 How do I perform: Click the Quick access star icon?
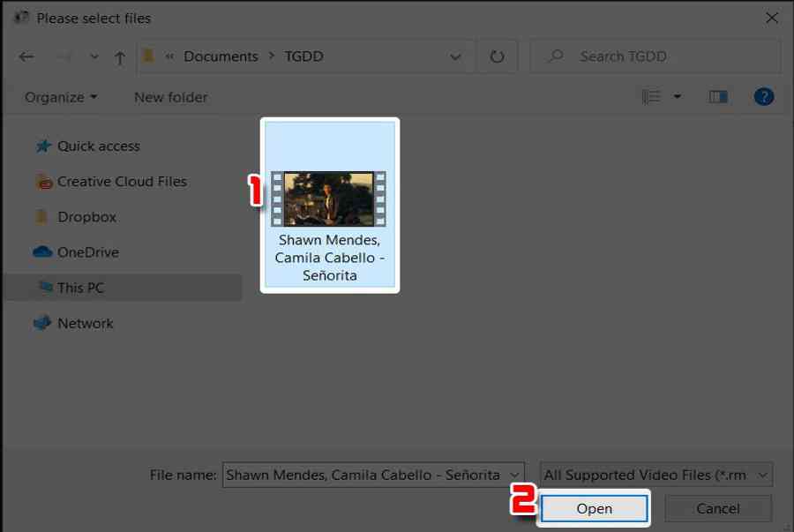point(43,146)
